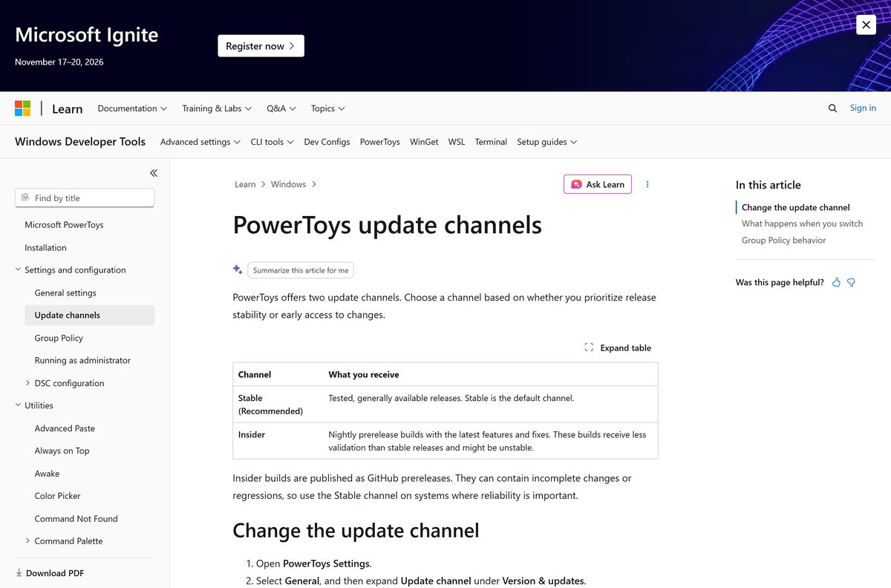Go to the Learn home link
891x588 pixels.
[x=67, y=108]
